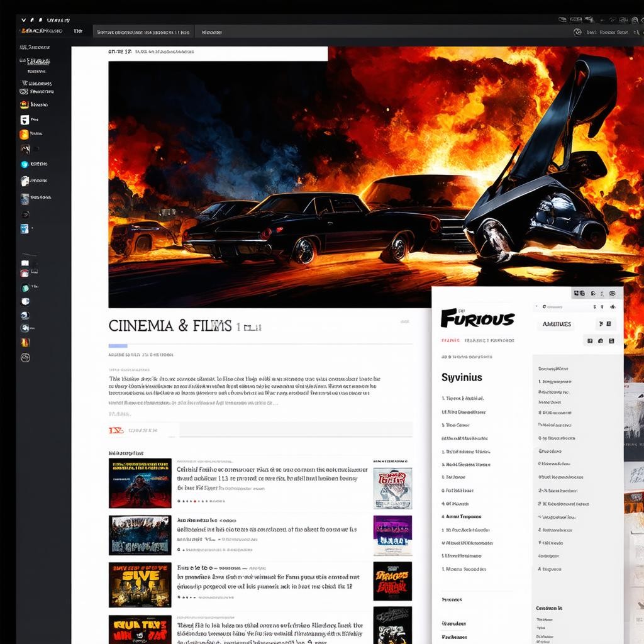
Task: Click the orange round icon in left sidebar
Action: (x=24, y=134)
